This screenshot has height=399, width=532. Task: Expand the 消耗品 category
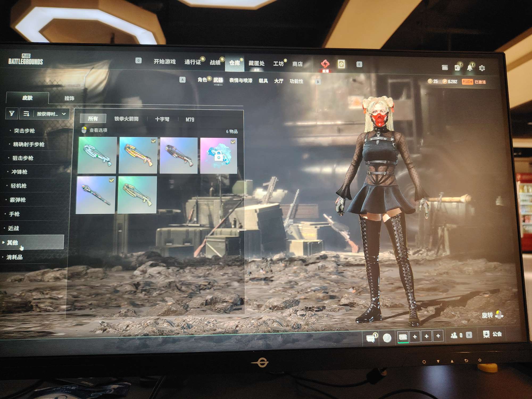(14, 257)
